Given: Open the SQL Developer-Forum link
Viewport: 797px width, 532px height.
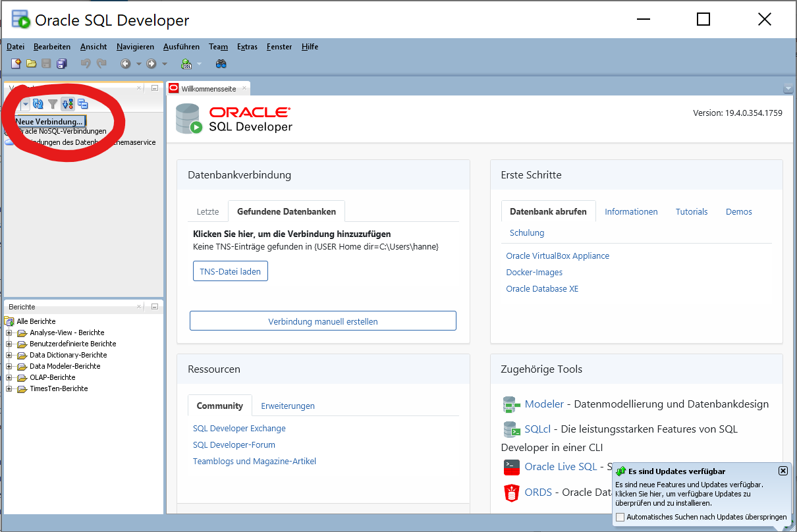Looking at the screenshot, I should point(234,444).
